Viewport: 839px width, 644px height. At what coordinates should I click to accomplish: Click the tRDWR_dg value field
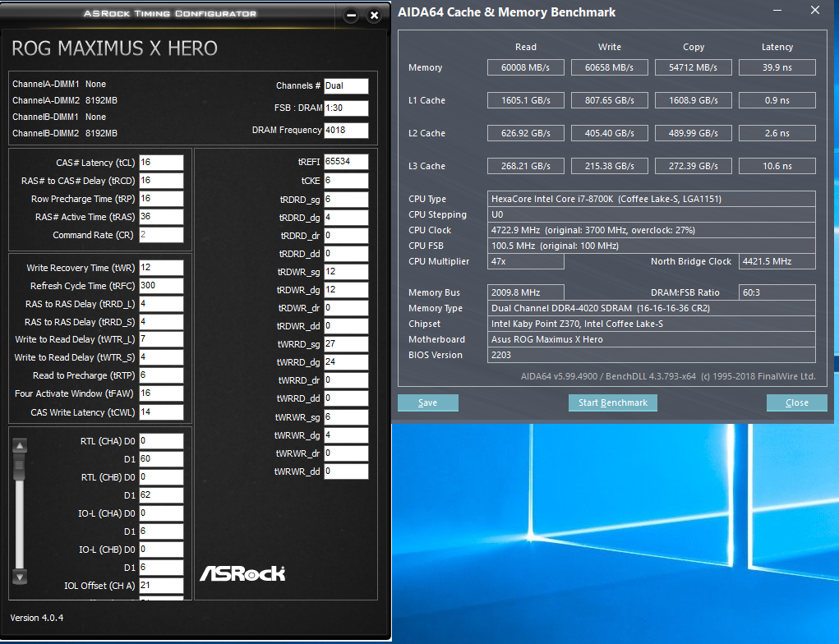point(346,290)
